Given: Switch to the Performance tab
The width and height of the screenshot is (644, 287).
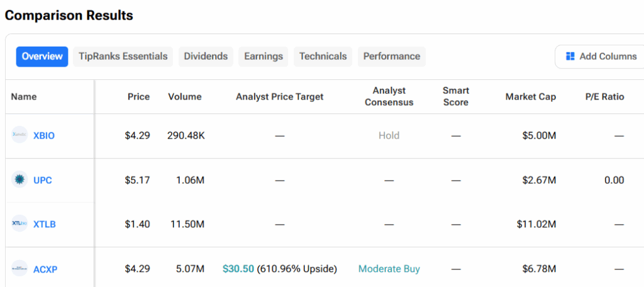Looking at the screenshot, I should tap(391, 57).
